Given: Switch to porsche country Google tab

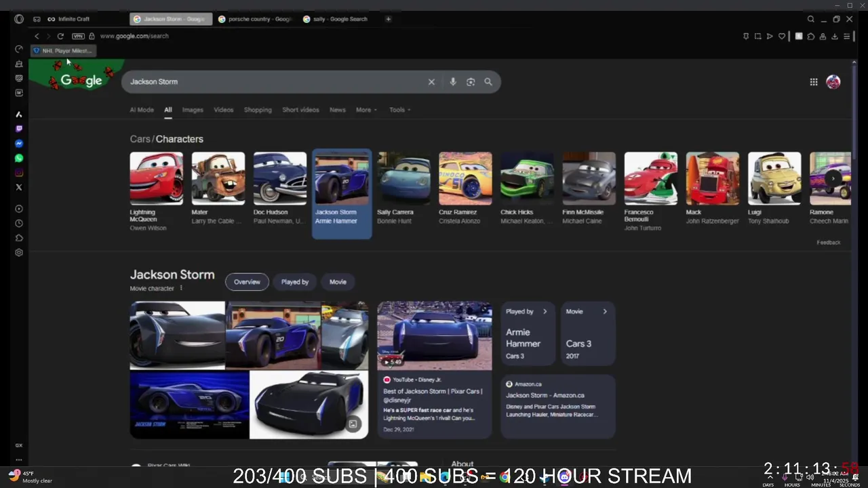Looking at the screenshot, I should [255, 19].
